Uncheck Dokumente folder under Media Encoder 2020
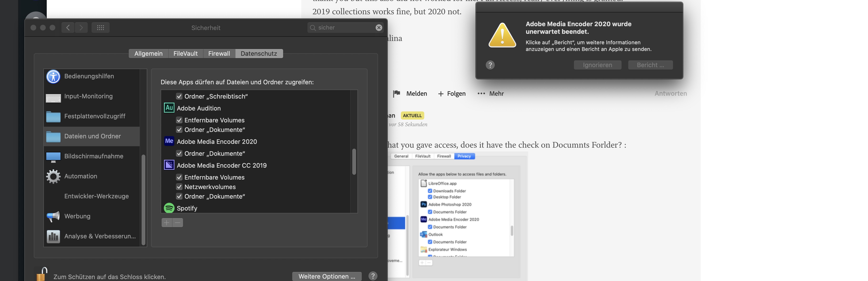Viewport: 868px width, 281px height. (179, 154)
